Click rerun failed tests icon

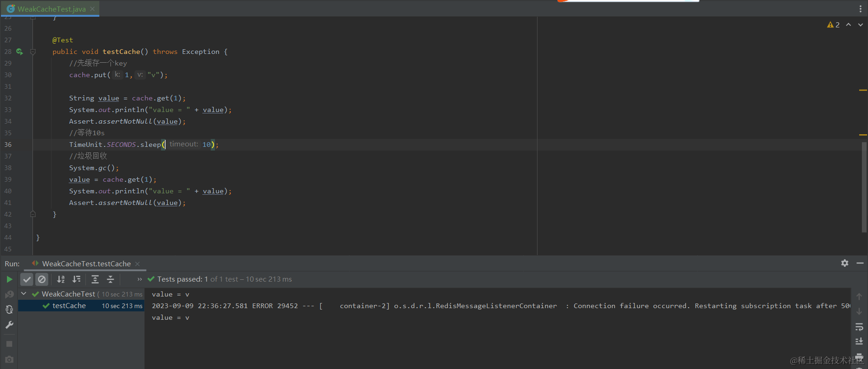[9, 295]
